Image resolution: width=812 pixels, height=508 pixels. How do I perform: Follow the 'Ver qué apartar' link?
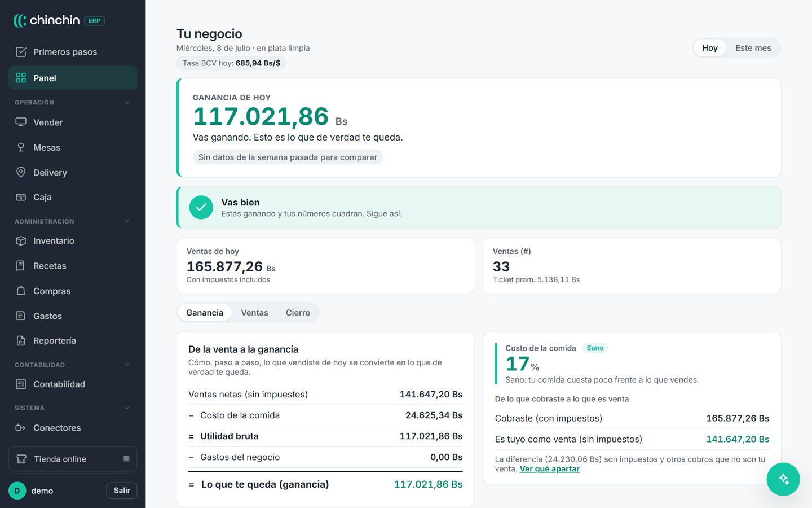point(549,469)
